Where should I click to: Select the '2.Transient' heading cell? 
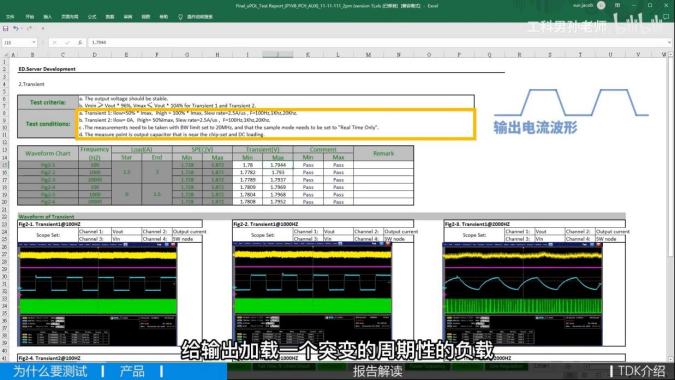click(x=31, y=84)
